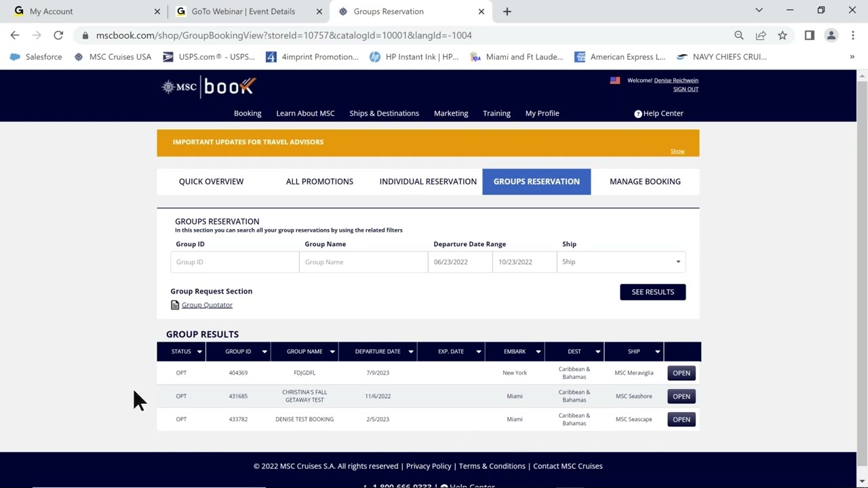
Task: Open the Training menu
Action: click(496, 114)
